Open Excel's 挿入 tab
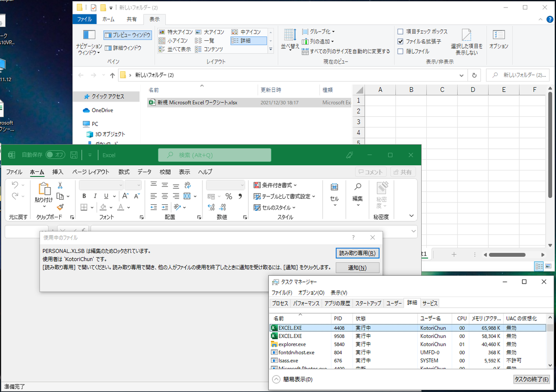This screenshot has height=392, width=556. tap(58, 172)
